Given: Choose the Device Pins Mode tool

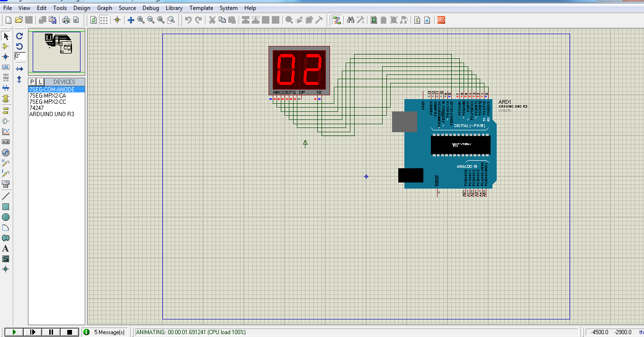Looking at the screenshot, I should pos(6,121).
